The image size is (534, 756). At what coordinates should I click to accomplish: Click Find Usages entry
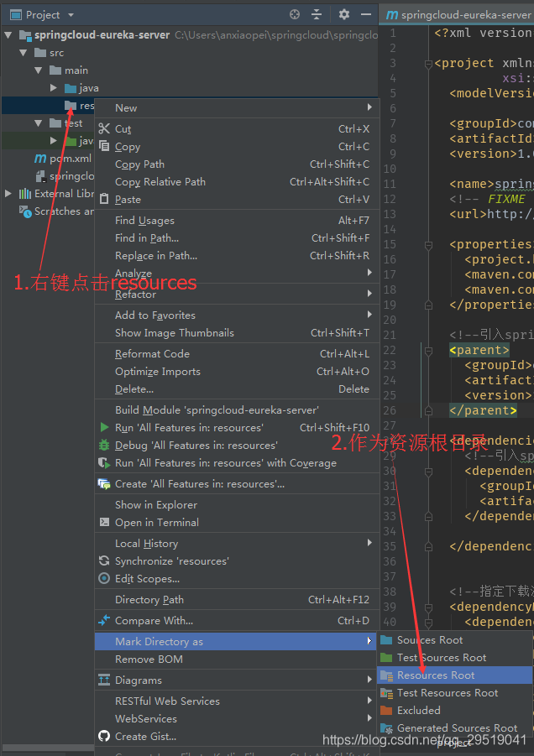(238, 221)
